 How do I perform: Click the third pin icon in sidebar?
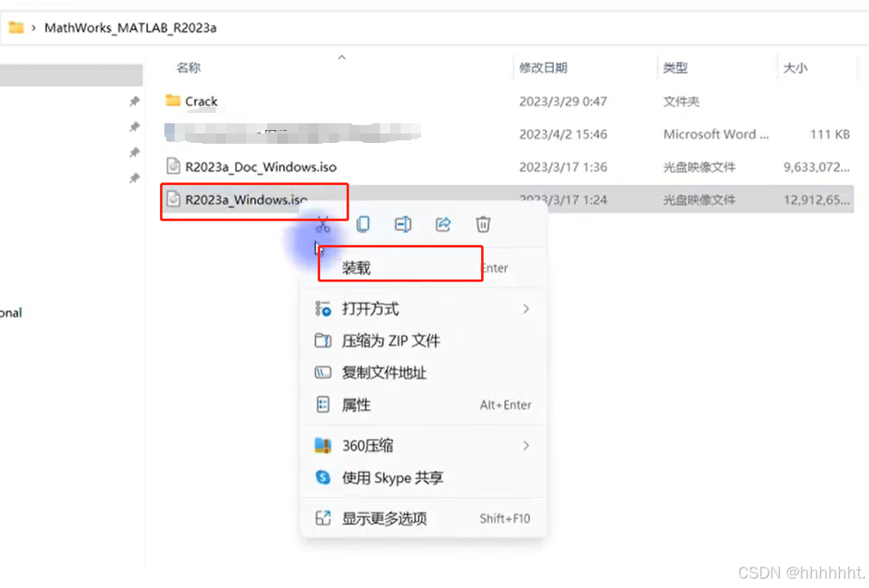[134, 152]
